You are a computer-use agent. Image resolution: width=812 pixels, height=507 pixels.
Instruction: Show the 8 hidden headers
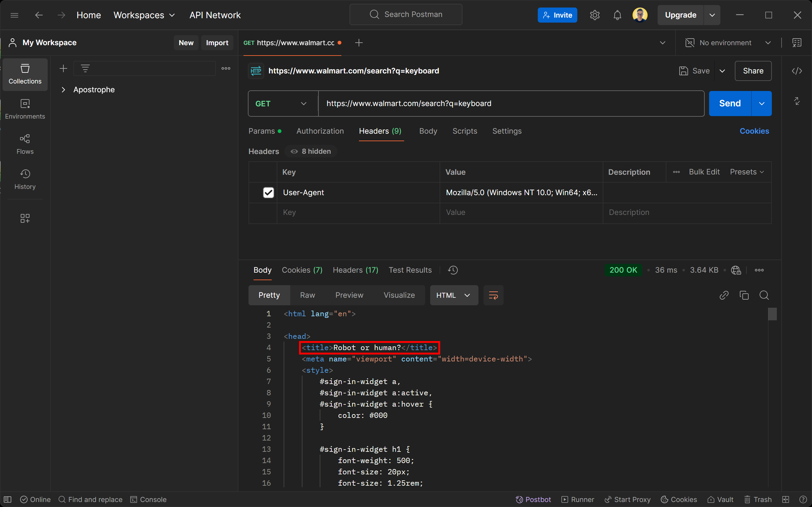click(x=311, y=151)
